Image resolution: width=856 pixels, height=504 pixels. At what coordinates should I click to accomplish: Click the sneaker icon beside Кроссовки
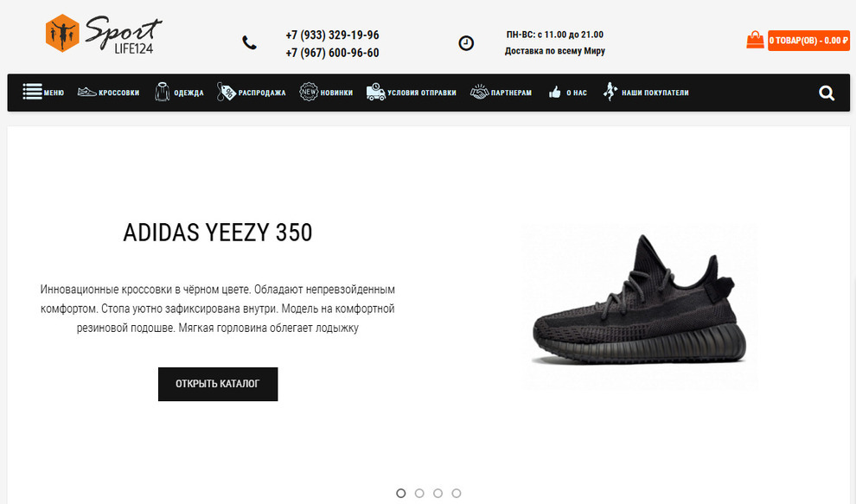[x=86, y=92]
